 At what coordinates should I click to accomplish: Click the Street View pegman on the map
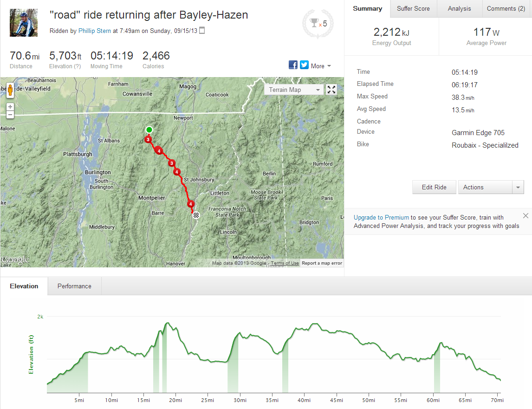pyautogui.click(x=10, y=91)
